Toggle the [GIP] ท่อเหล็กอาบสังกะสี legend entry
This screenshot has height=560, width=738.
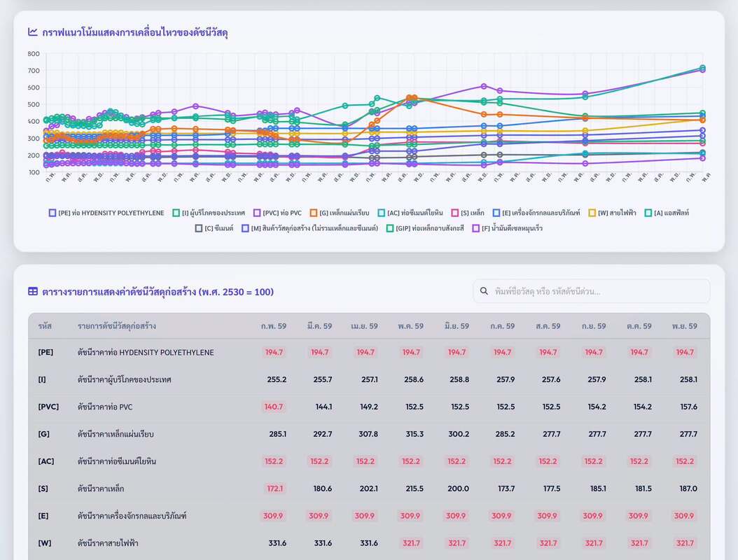(x=425, y=228)
